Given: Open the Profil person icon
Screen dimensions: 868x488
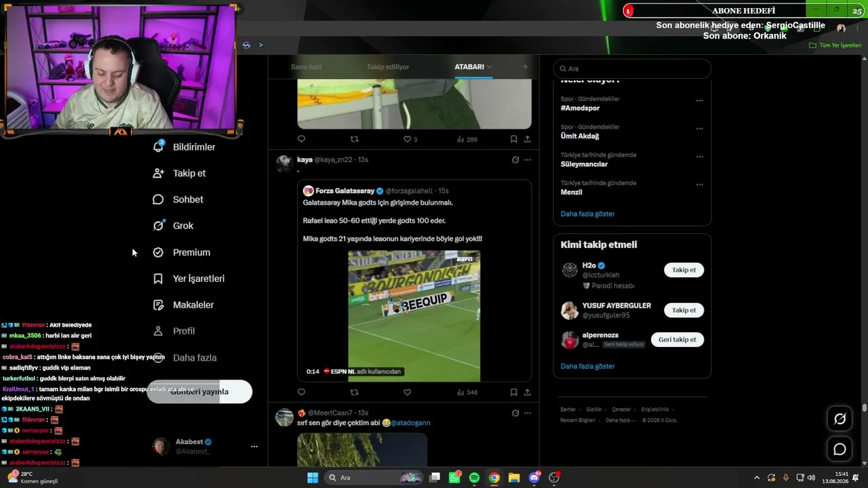Looking at the screenshot, I should click(x=158, y=331).
